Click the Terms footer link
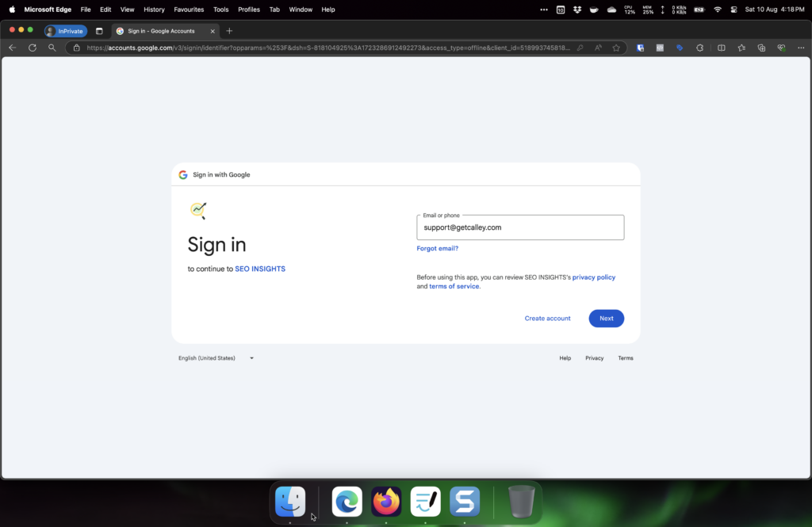Viewport: 812px width, 527px height. click(x=626, y=358)
